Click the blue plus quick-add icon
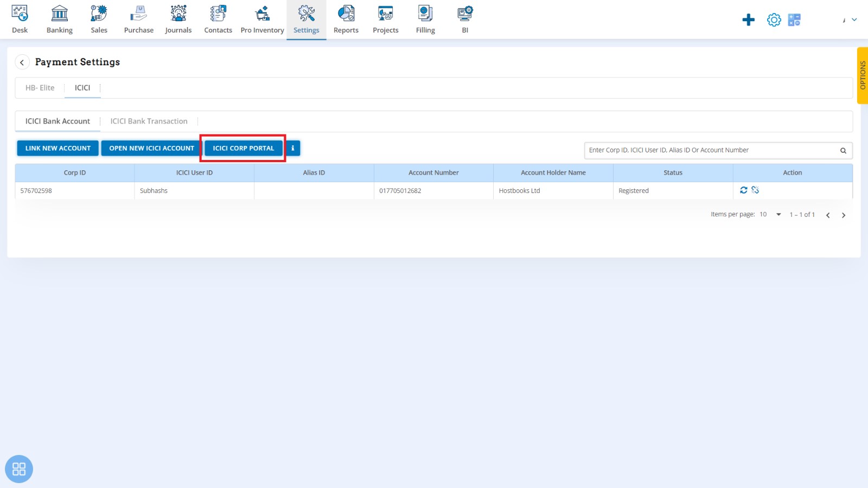Screen dimensions: 868x488 [x=749, y=20]
